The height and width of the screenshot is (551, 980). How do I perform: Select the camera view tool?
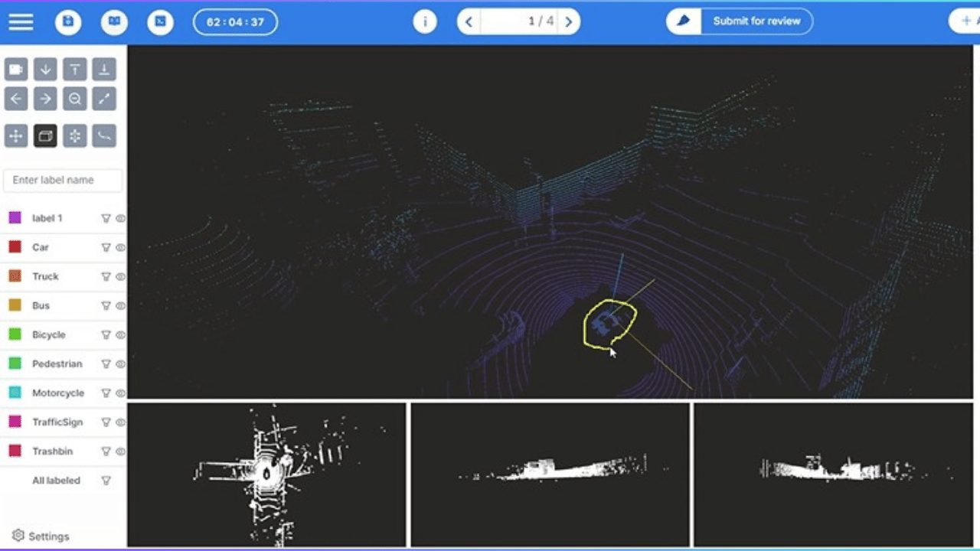[x=16, y=70]
